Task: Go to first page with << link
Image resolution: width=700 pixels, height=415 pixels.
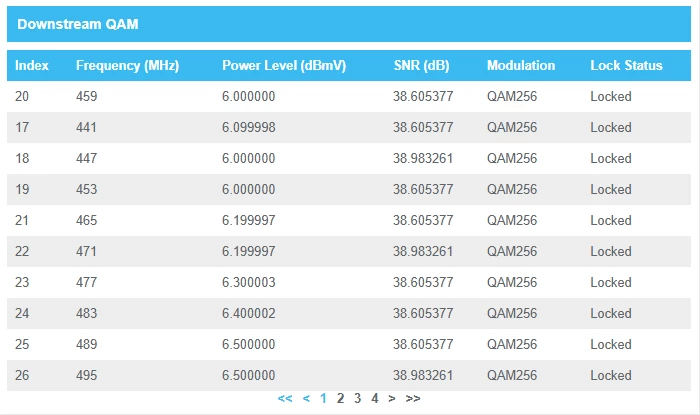Action: tap(285, 398)
